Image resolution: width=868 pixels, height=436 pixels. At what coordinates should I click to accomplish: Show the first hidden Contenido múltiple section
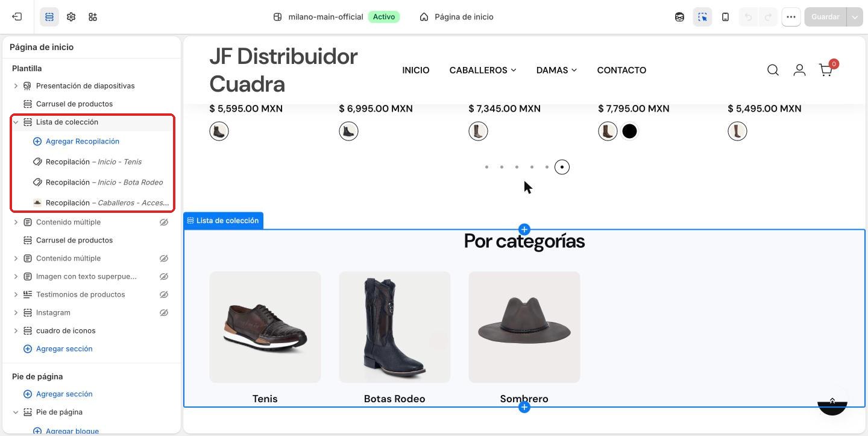[163, 222]
